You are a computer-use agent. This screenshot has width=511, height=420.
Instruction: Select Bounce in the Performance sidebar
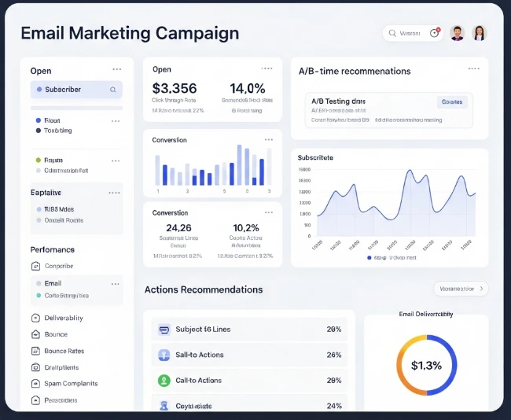point(56,335)
